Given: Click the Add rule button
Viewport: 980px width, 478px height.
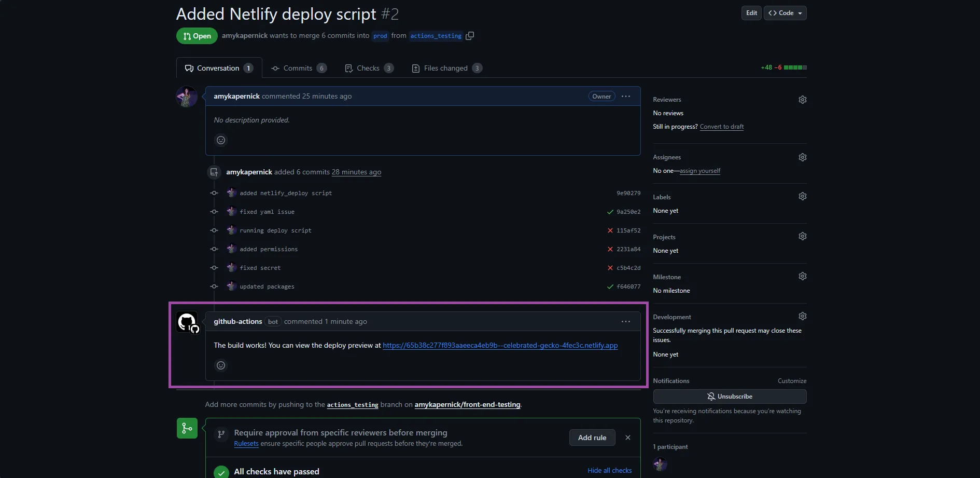Looking at the screenshot, I should tap(592, 438).
